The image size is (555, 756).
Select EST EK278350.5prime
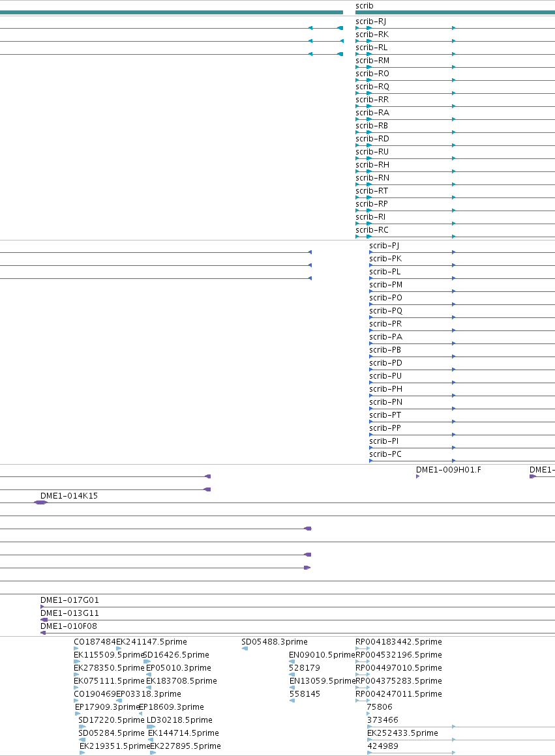coord(109,668)
